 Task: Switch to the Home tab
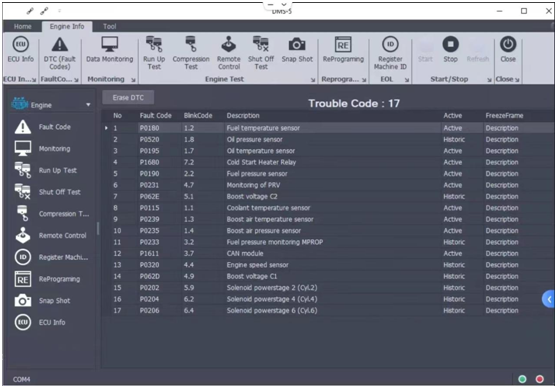click(22, 26)
